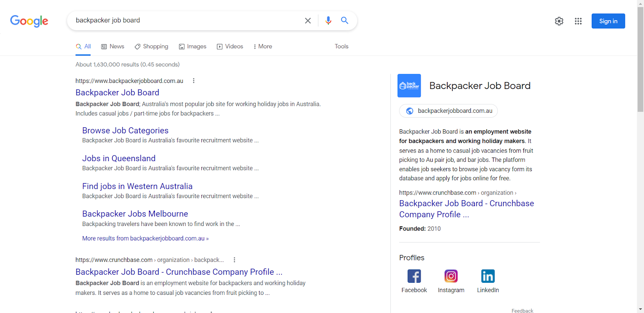Open the Tools filter options
Screen dimensions: 644x313
click(x=341, y=47)
